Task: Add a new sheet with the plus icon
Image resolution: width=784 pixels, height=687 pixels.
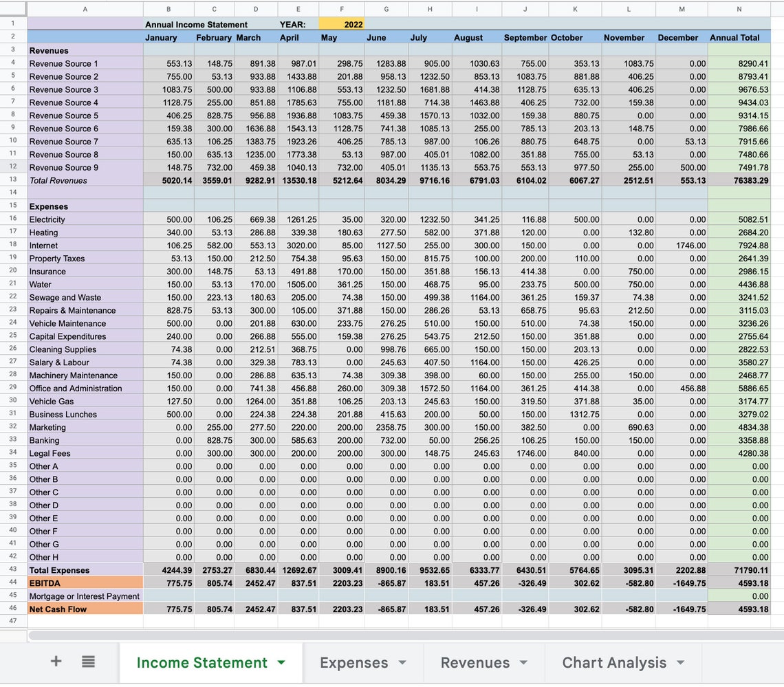Action: point(55,662)
